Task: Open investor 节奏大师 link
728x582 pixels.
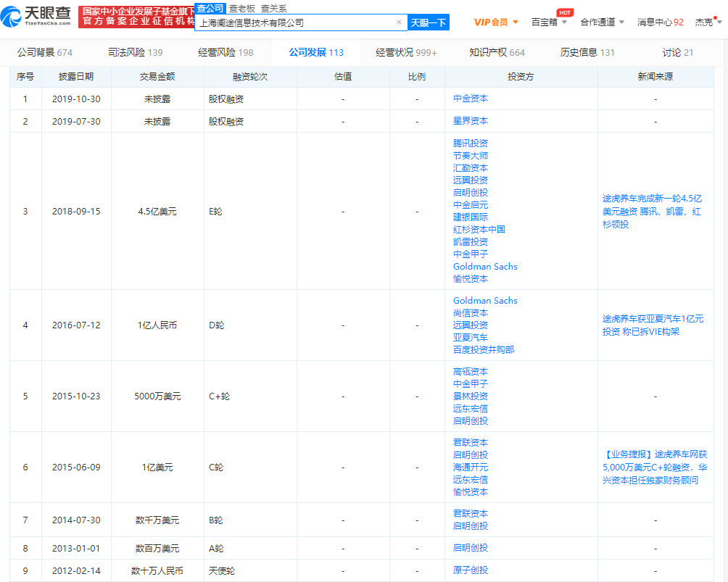Action: (471, 156)
